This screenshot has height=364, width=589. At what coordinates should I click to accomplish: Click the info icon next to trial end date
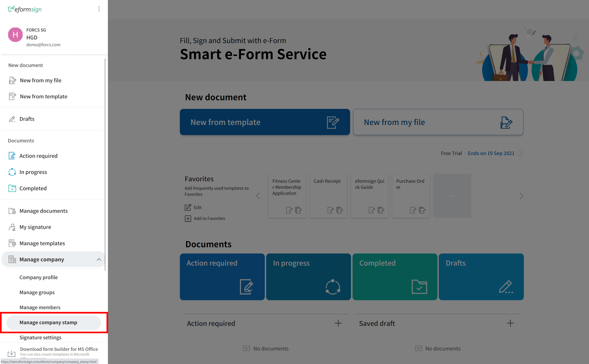tap(520, 153)
